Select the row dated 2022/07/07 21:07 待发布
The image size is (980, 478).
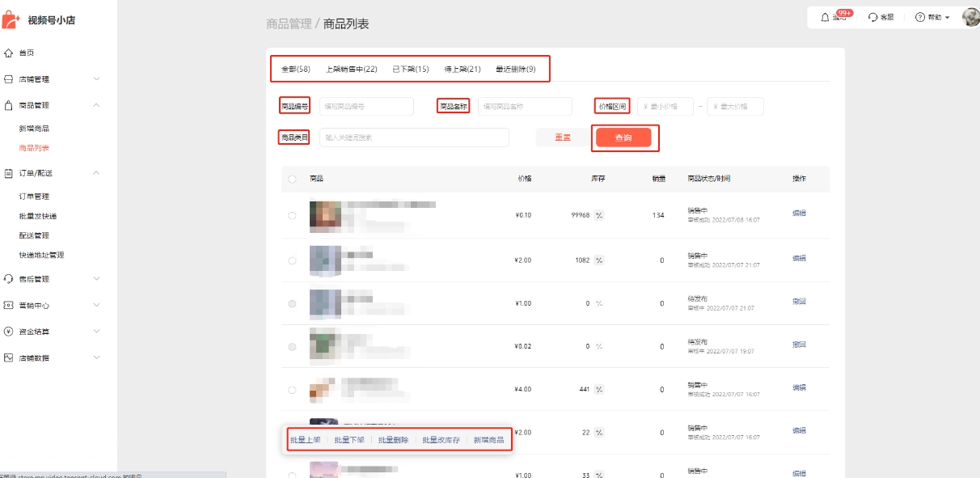(x=292, y=303)
